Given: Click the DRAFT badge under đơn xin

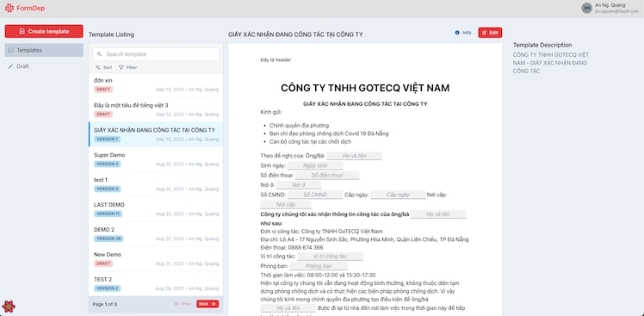Looking at the screenshot, I should tap(103, 90).
